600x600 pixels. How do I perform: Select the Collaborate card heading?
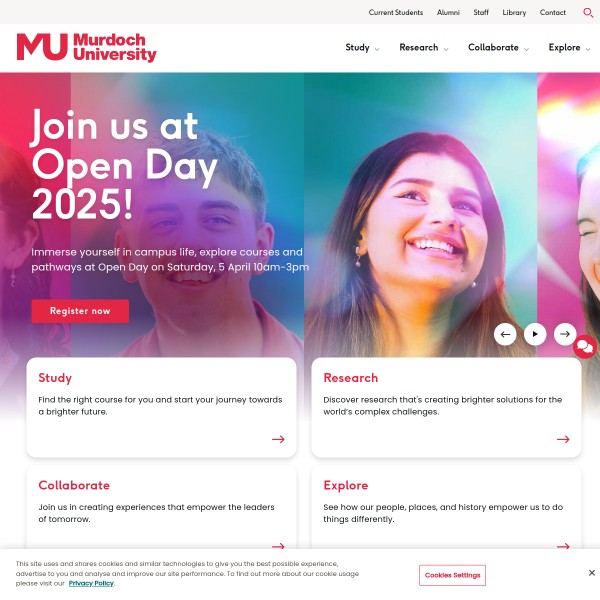click(74, 485)
